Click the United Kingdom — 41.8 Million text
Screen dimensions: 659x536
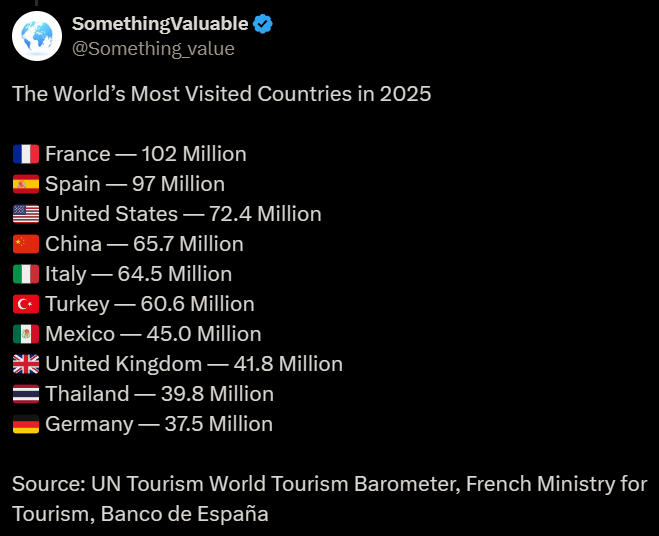coord(194,364)
